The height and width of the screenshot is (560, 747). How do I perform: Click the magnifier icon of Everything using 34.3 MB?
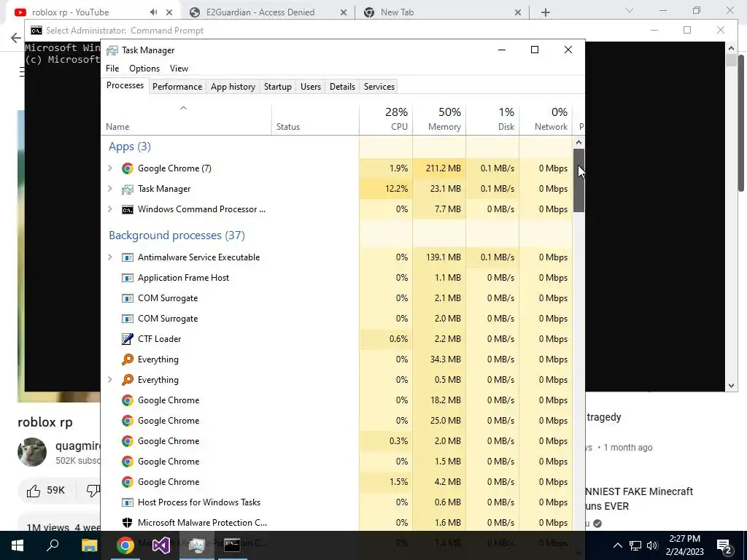pos(127,359)
